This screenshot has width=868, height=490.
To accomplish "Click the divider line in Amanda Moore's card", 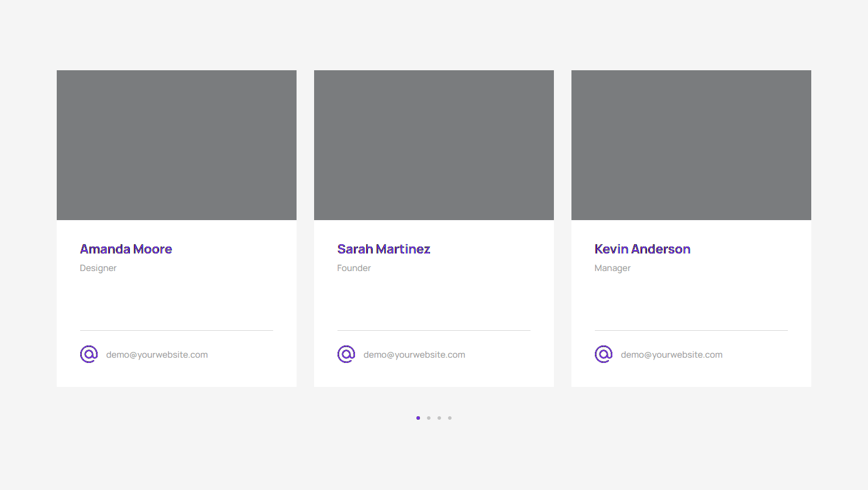I will point(177,330).
